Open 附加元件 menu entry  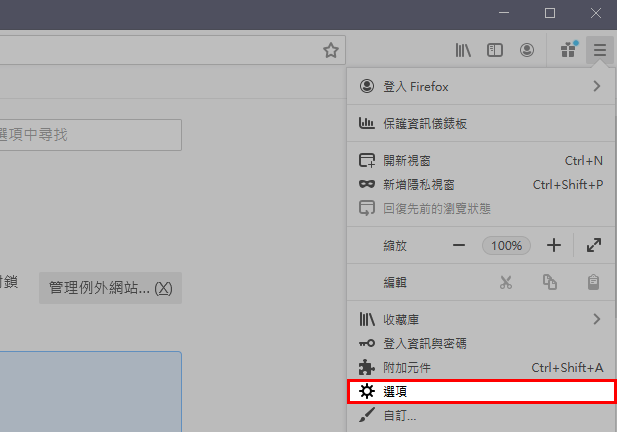click(481, 368)
